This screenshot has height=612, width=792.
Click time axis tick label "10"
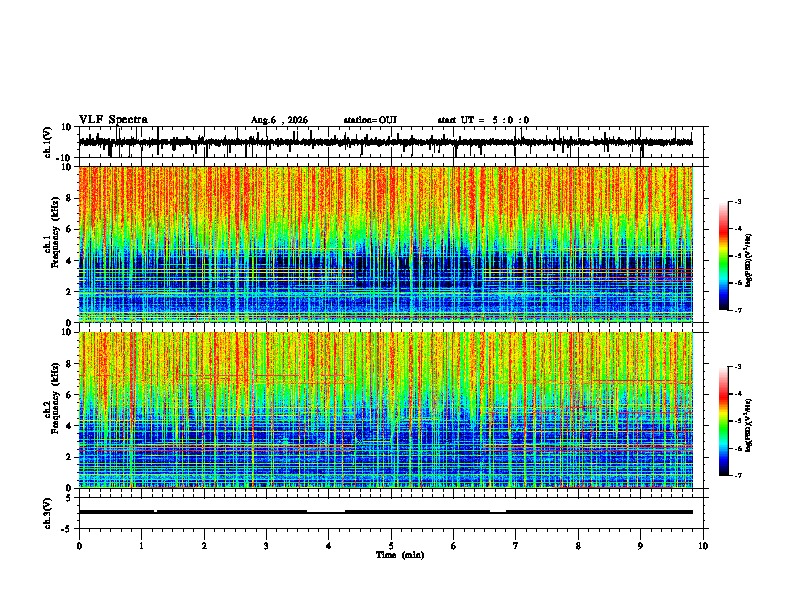coord(703,546)
